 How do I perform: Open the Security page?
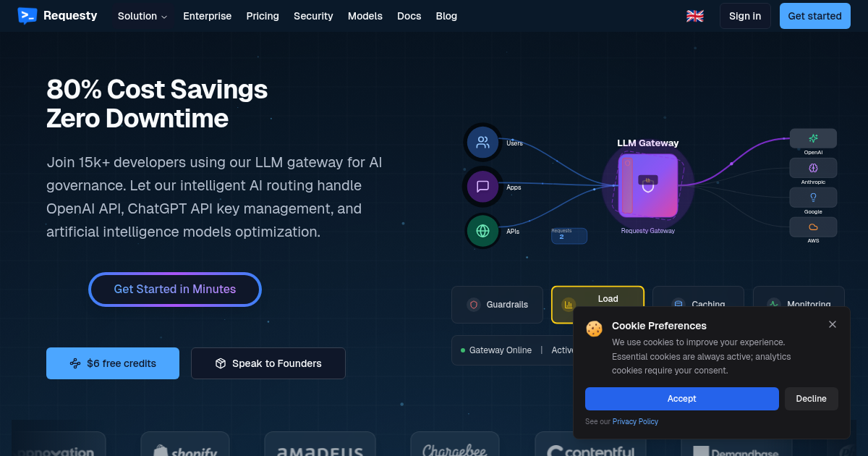(x=313, y=16)
